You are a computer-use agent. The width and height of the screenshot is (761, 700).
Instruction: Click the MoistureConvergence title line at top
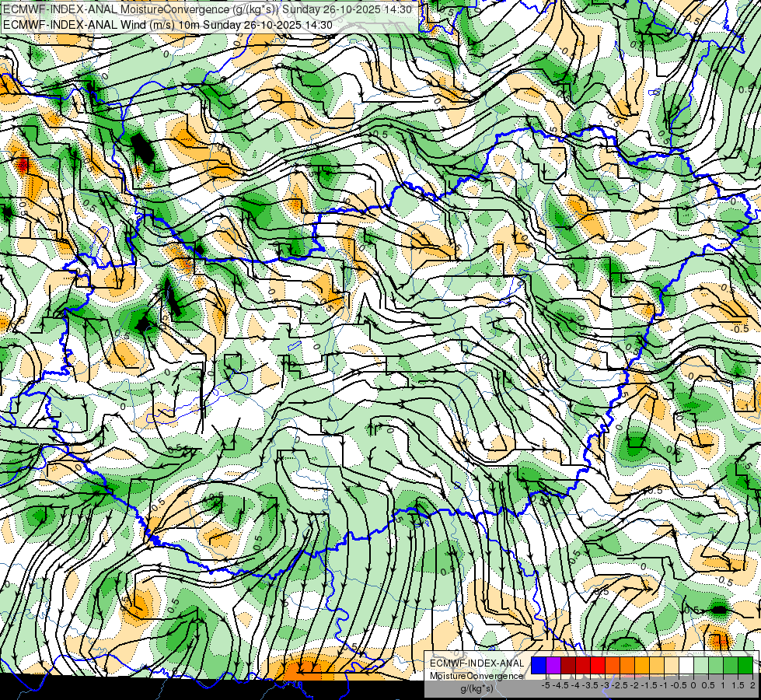[x=208, y=9]
